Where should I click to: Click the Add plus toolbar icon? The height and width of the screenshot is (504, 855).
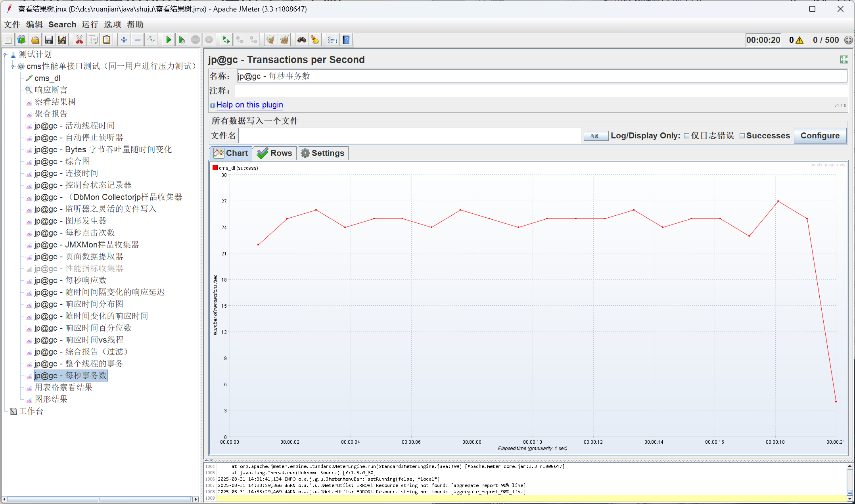coord(124,40)
